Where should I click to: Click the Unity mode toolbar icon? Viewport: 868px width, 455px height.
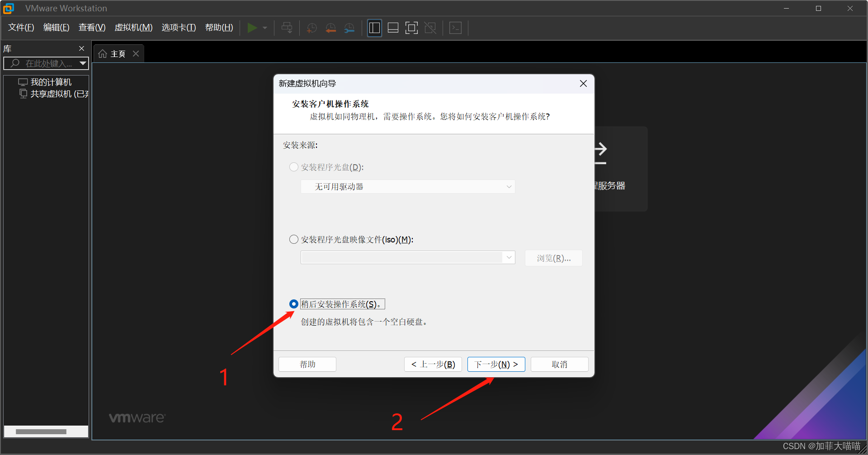(430, 28)
